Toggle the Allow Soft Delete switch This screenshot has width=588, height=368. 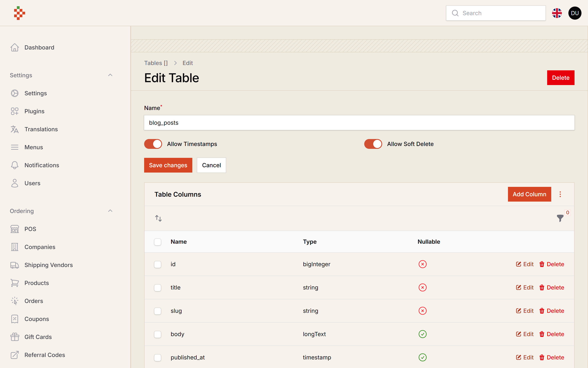click(x=373, y=144)
